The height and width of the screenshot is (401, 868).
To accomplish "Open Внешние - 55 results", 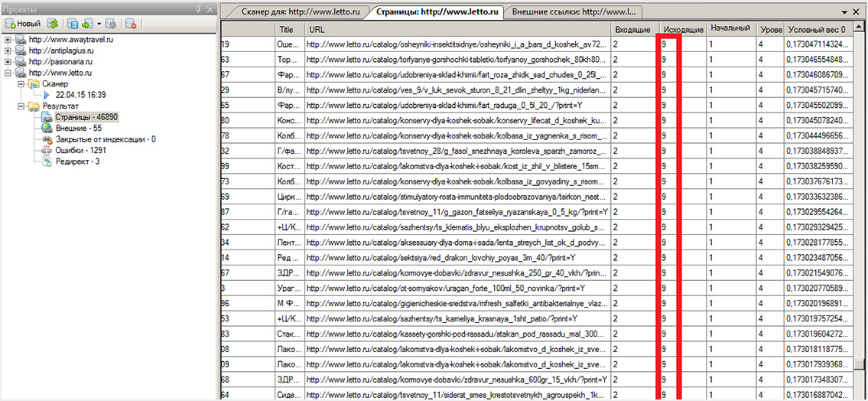I will (x=78, y=129).
